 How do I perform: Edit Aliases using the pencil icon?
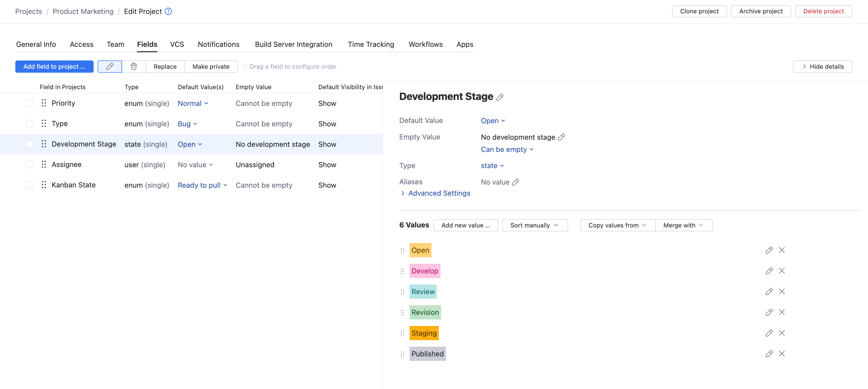coord(515,182)
